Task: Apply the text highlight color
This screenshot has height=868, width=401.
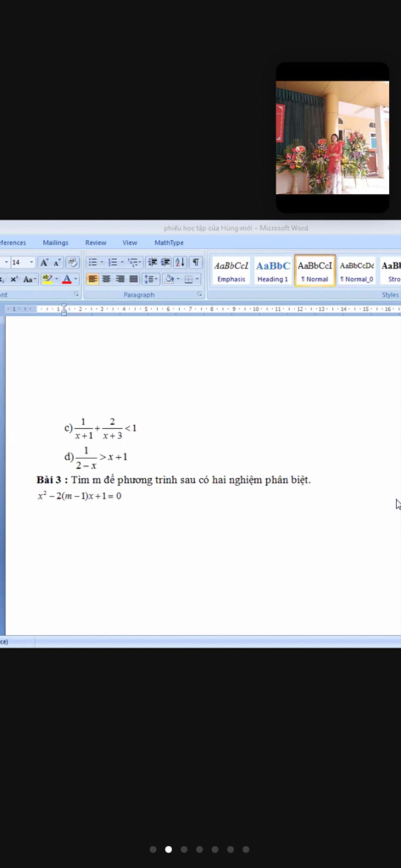Action: [x=47, y=280]
